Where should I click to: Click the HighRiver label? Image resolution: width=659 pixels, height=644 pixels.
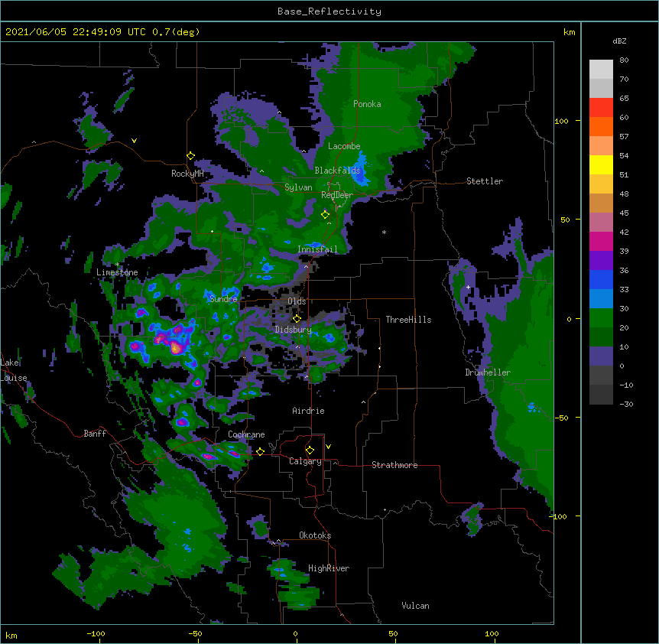pos(329,568)
